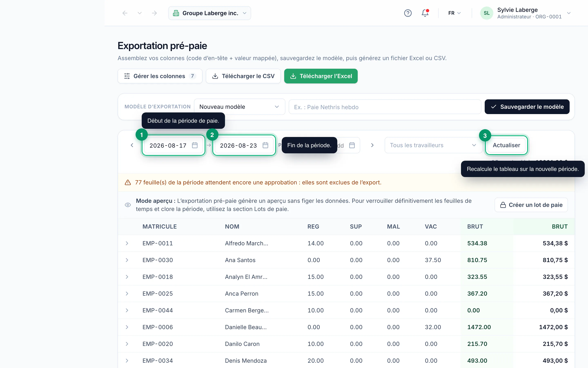Click Télécharger le CSV button

(243, 76)
